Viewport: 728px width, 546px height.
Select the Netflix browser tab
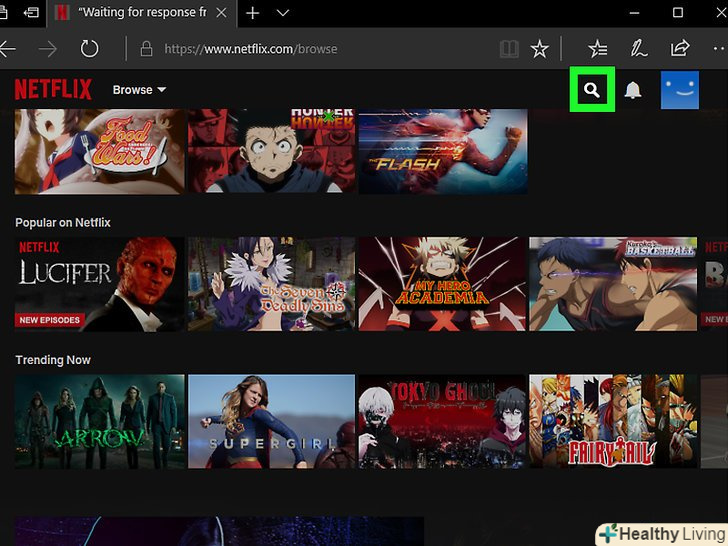click(140, 13)
